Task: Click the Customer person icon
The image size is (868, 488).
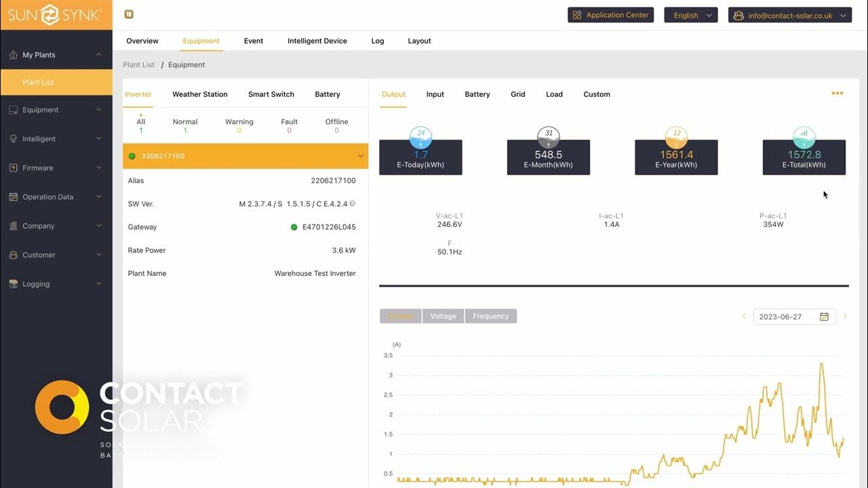Action: point(13,256)
